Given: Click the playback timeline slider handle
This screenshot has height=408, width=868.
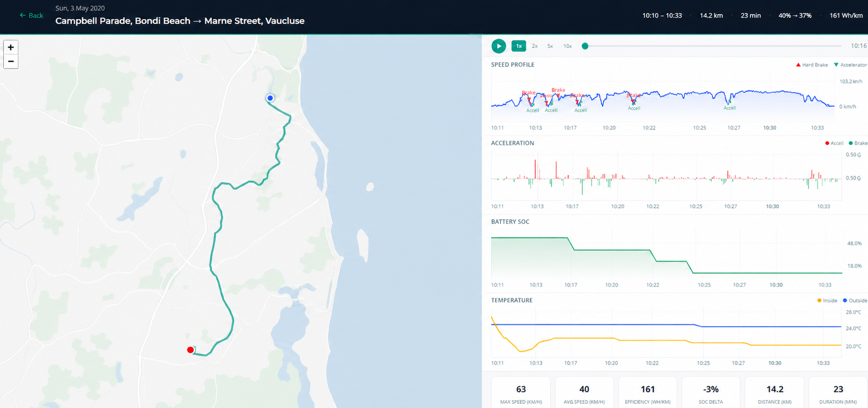Looking at the screenshot, I should tap(585, 46).
